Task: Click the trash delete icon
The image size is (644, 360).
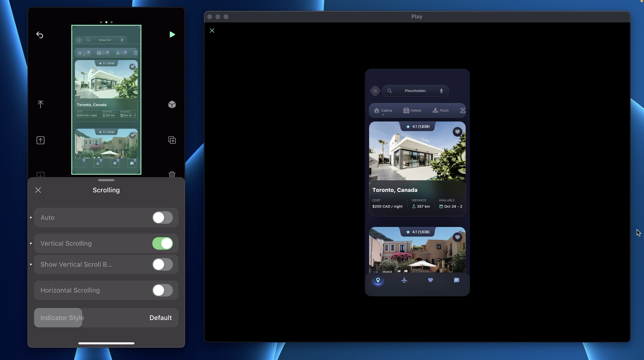Action: tap(172, 174)
